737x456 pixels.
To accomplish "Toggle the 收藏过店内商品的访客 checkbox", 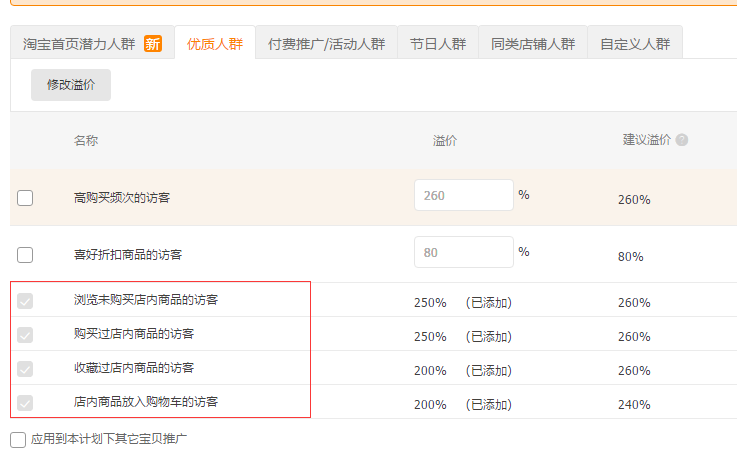I will (x=25, y=369).
